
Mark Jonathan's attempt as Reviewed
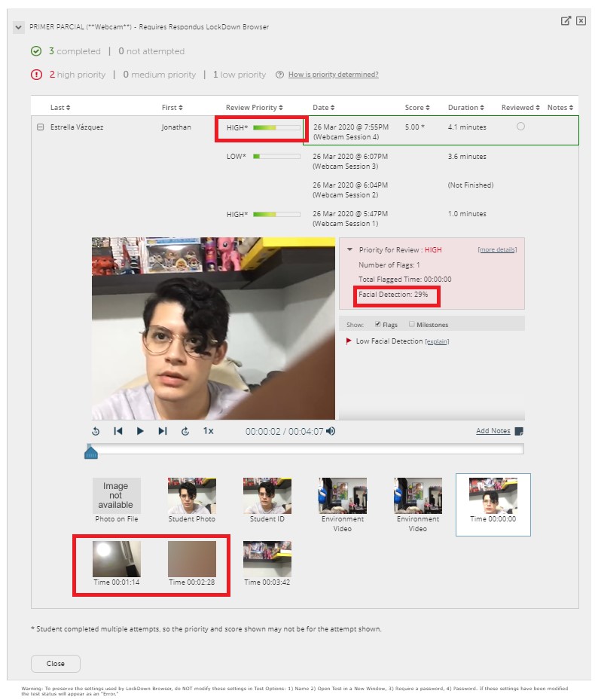point(520,127)
